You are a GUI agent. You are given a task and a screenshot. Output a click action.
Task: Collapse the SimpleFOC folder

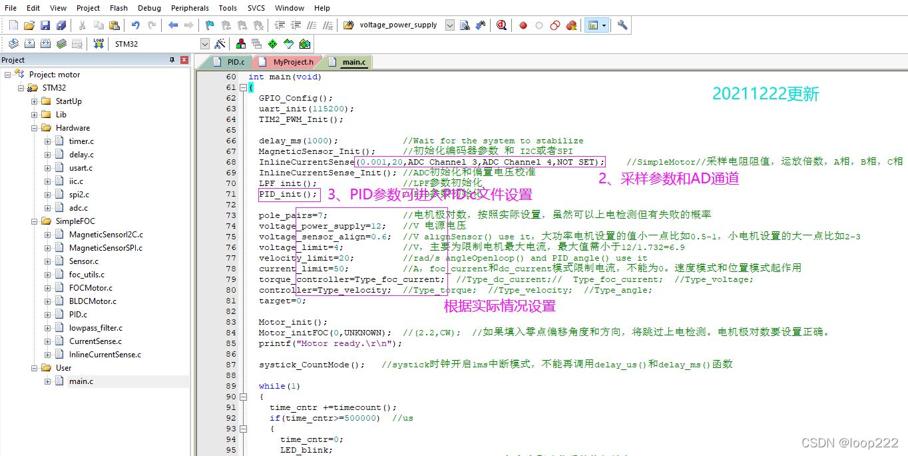(x=34, y=221)
